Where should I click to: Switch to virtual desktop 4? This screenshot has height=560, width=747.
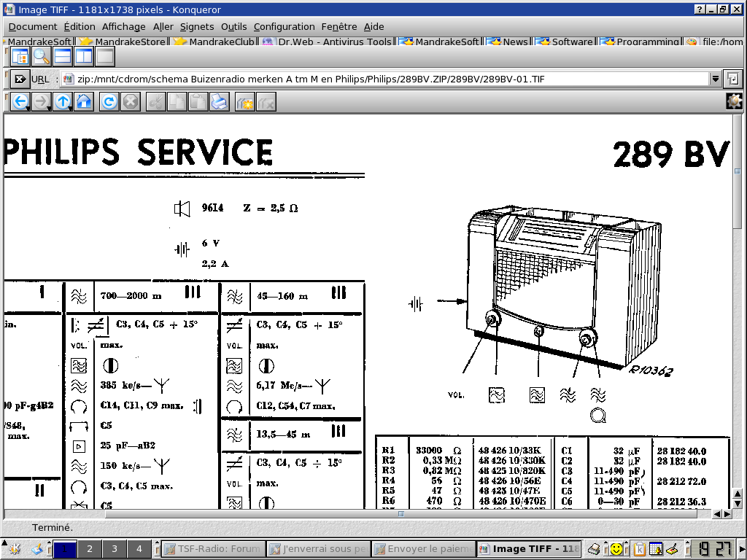click(x=139, y=549)
